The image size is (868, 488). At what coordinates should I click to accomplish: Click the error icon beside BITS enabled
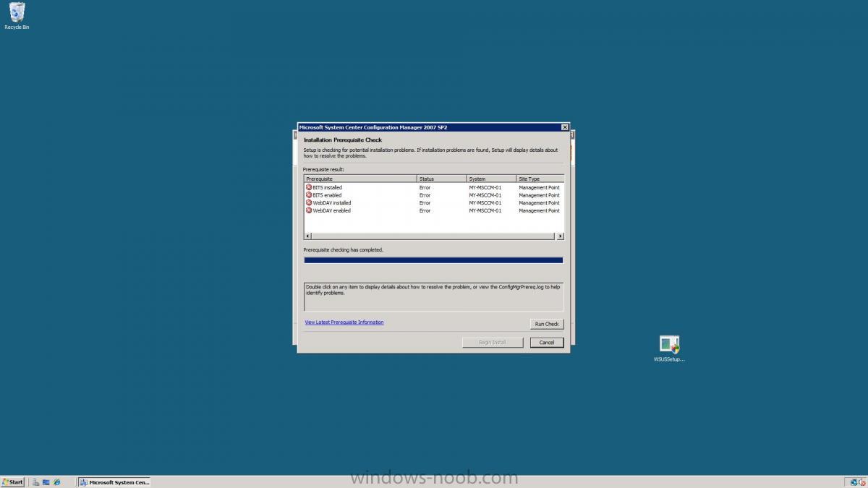pos(309,195)
